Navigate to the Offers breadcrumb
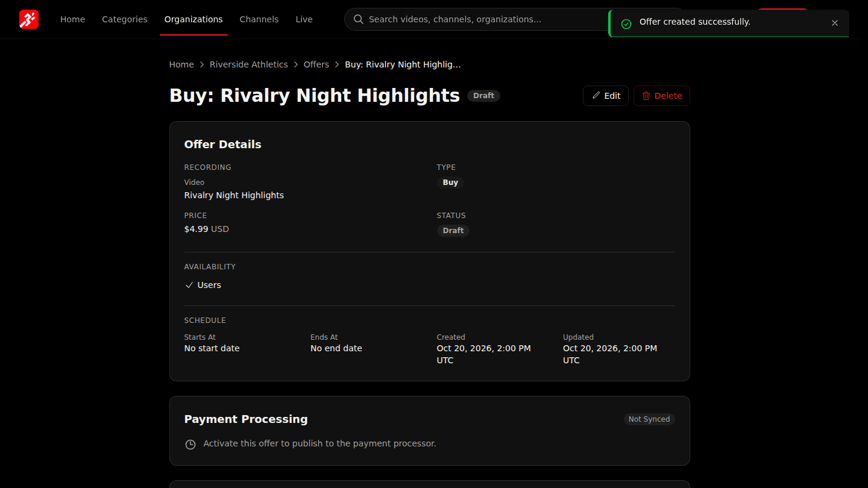This screenshot has height=488, width=868. (316, 64)
